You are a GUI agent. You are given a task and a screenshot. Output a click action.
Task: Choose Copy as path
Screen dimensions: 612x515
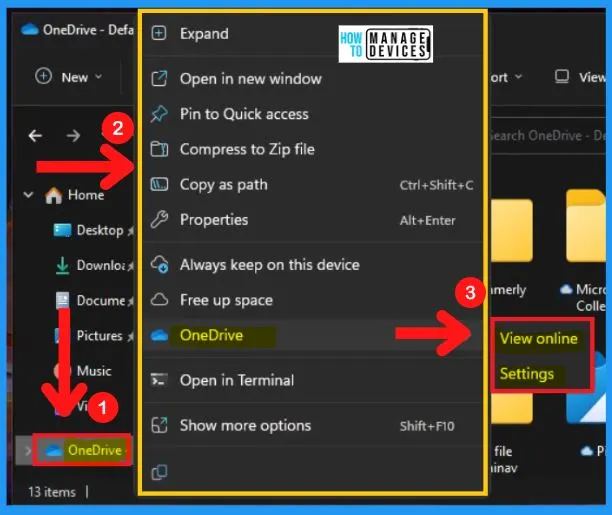point(312,184)
